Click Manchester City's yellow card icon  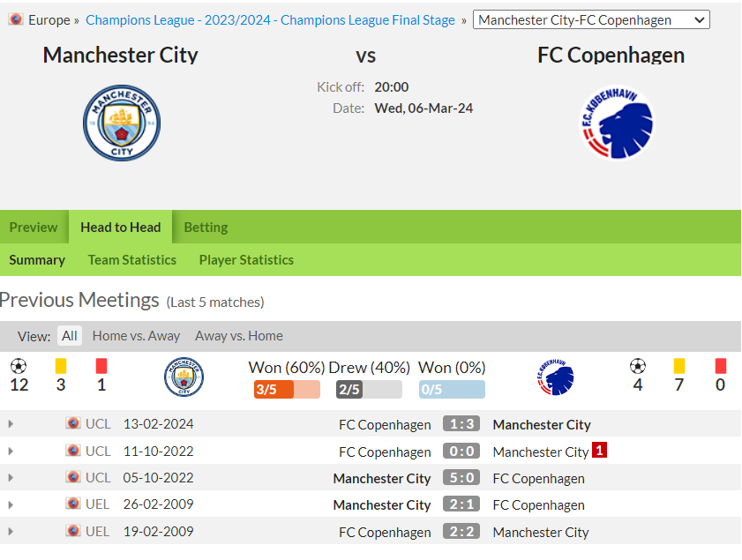(61, 366)
